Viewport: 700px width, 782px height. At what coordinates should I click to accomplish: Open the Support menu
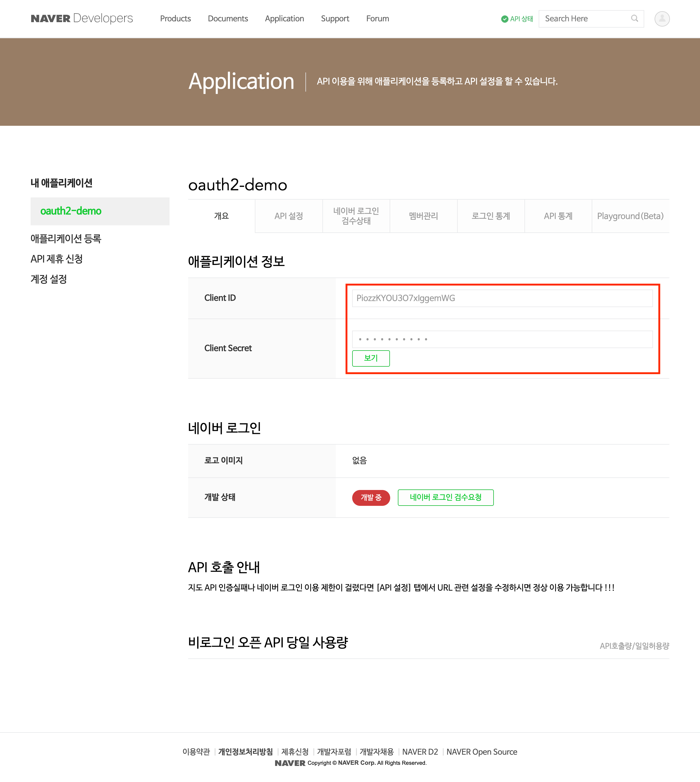[335, 19]
